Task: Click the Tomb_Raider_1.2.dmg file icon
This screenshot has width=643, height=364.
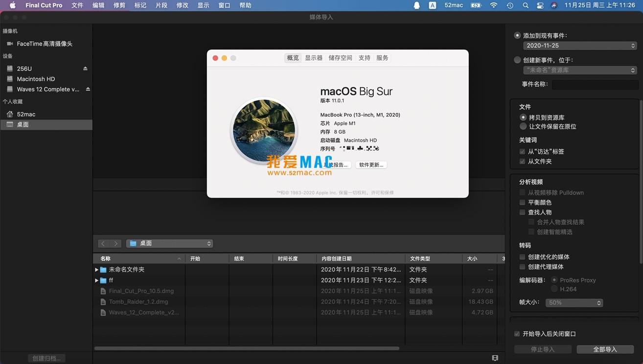Action: pyautogui.click(x=103, y=302)
